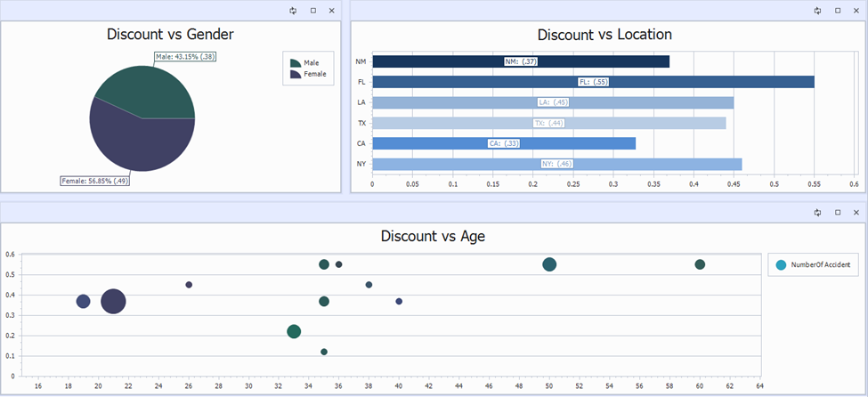This screenshot has height=397, width=868.
Task: Click the largest bubble at age 21
Action: (113, 301)
